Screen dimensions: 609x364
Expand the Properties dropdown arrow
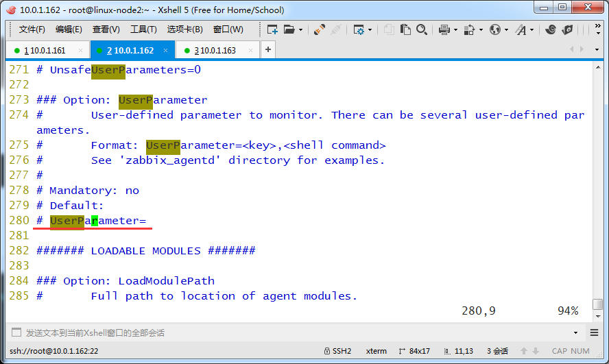pos(370,30)
